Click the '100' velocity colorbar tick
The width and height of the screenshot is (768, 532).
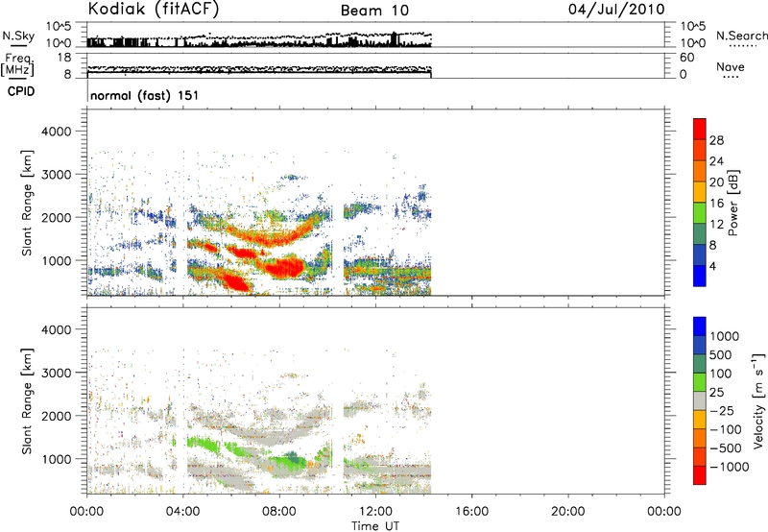coord(721,374)
